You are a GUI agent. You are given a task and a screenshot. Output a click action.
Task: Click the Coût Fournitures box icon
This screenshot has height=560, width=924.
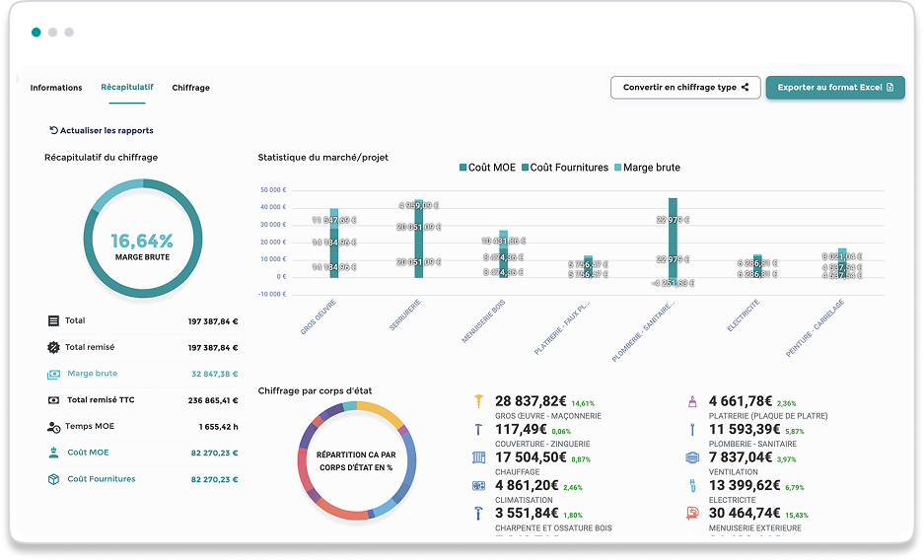(53, 479)
